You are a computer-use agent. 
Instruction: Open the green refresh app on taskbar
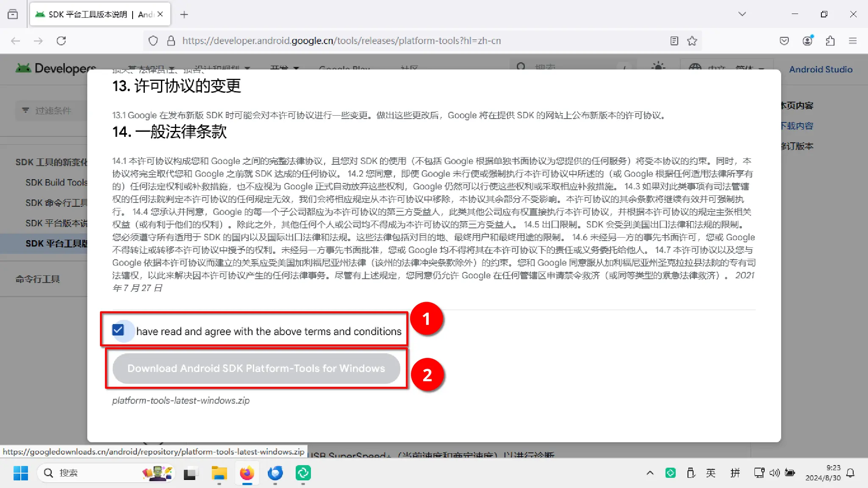[303, 473]
